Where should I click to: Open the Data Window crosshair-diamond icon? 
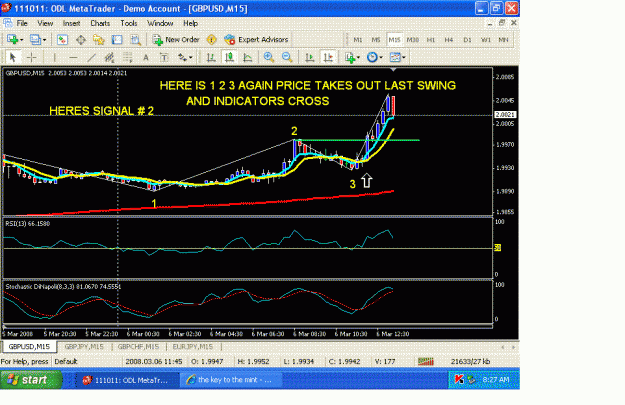click(x=81, y=39)
